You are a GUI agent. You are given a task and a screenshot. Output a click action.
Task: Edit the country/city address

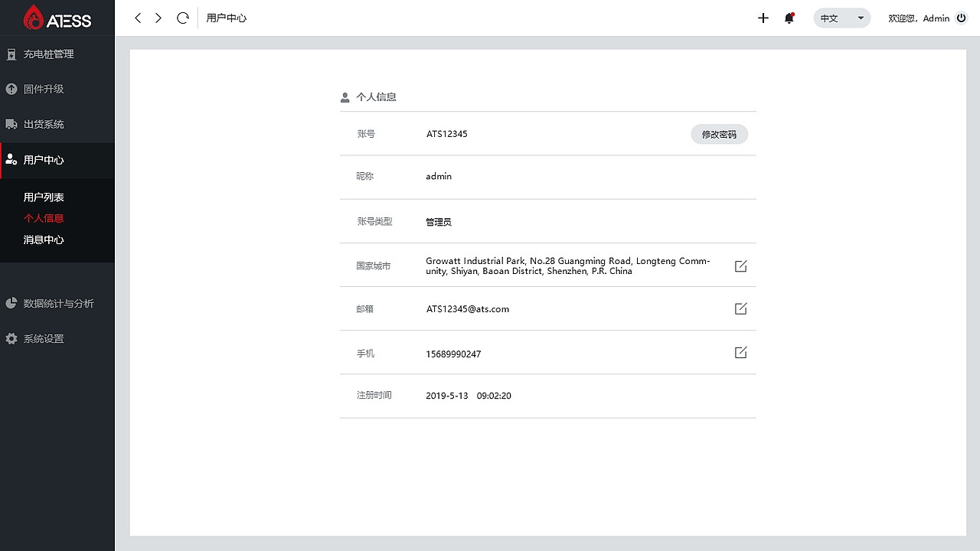click(x=740, y=266)
